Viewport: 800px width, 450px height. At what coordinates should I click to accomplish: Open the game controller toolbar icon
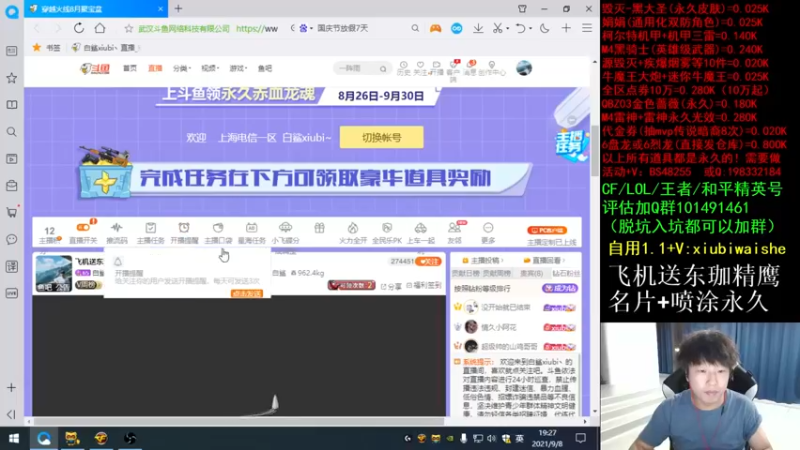pyautogui.click(x=435, y=29)
